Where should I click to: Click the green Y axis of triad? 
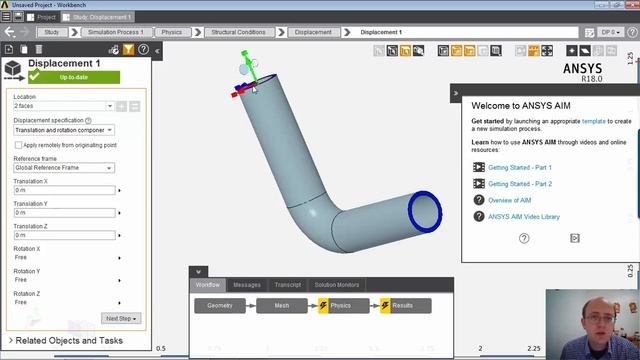tap(248, 65)
